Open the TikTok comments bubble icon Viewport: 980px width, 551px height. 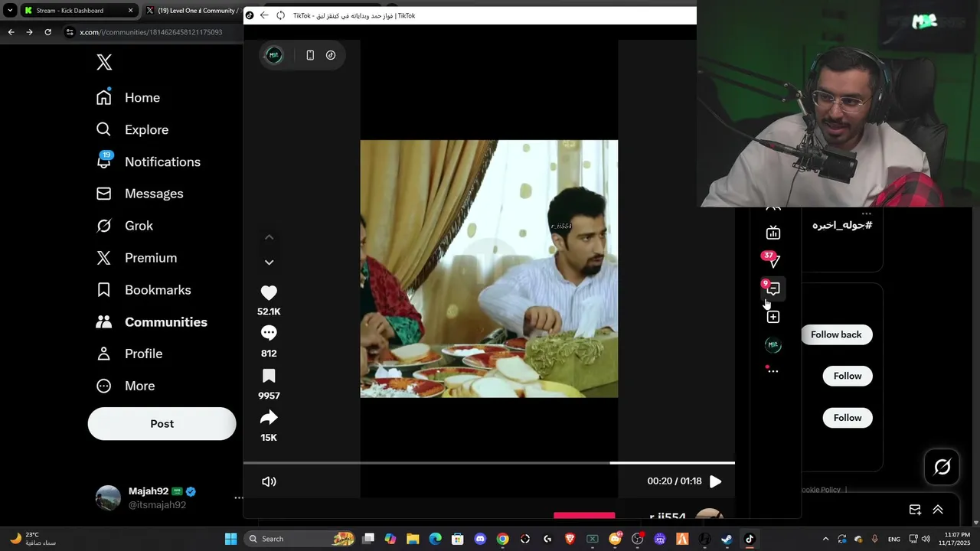tap(269, 333)
